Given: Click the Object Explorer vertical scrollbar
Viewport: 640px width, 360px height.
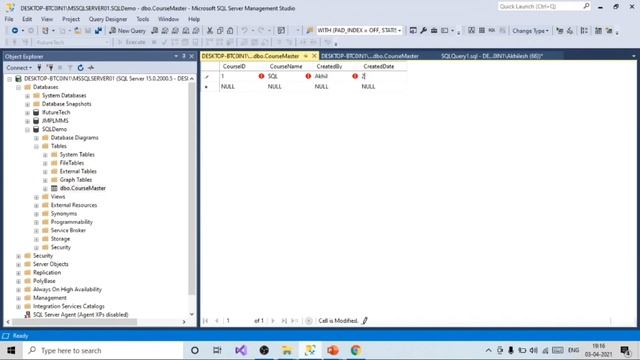Looking at the screenshot, I should pyautogui.click(x=191, y=188).
